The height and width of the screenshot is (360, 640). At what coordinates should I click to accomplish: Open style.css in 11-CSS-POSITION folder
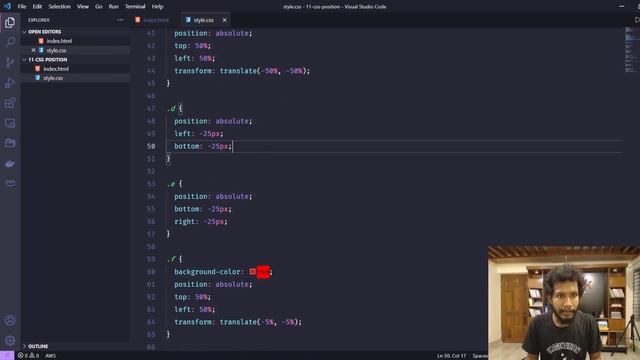pos(53,78)
